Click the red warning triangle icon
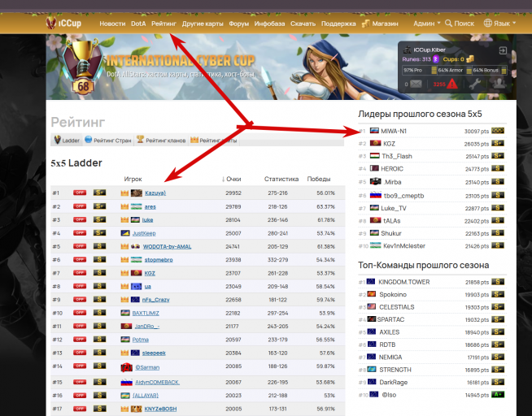 click(x=452, y=84)
